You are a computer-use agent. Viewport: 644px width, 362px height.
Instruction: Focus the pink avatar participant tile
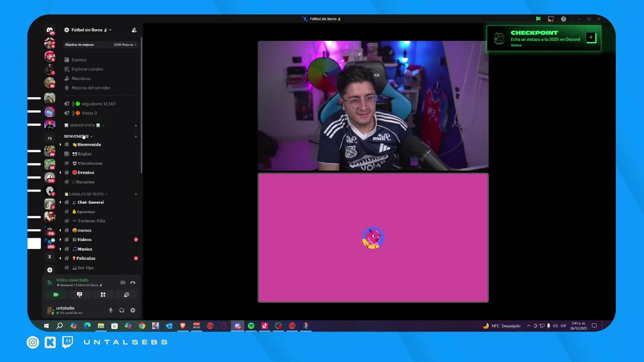coord(373,238)
